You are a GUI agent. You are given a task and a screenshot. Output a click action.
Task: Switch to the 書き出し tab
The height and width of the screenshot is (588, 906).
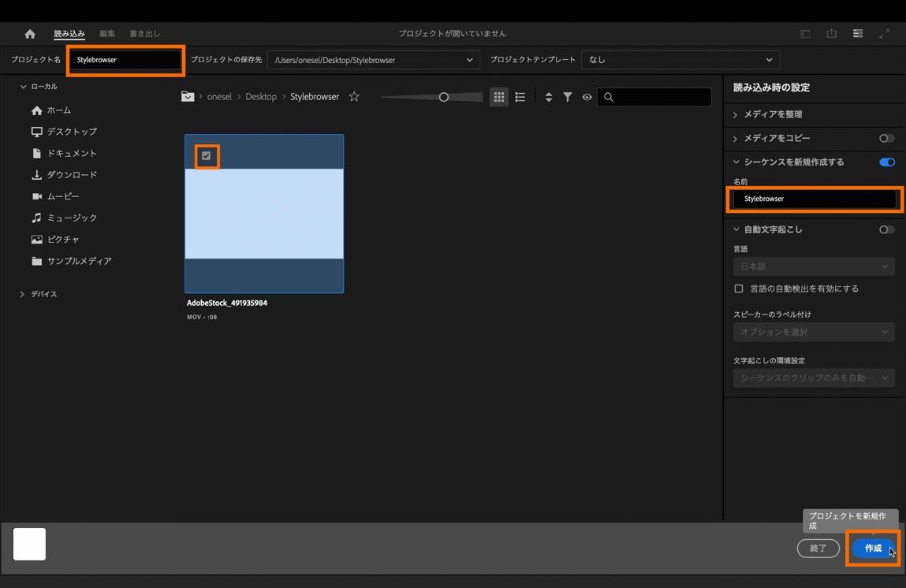[144, 34]
